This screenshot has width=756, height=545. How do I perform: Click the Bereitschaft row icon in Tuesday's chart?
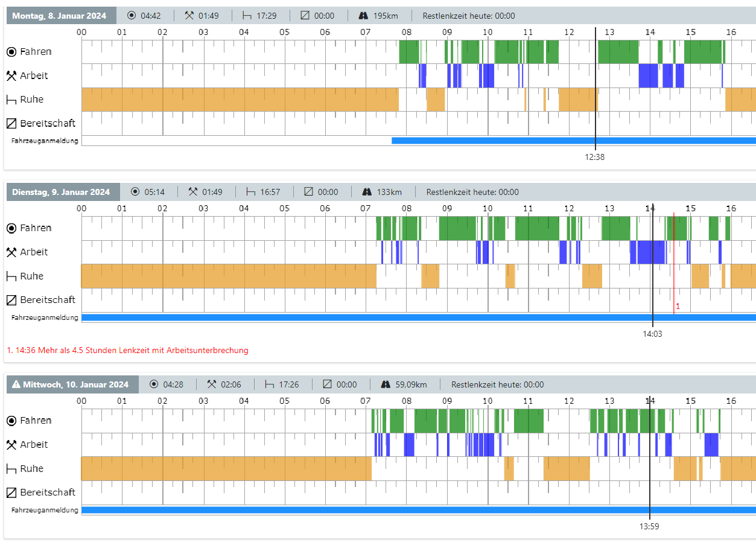tap(11, 300)
